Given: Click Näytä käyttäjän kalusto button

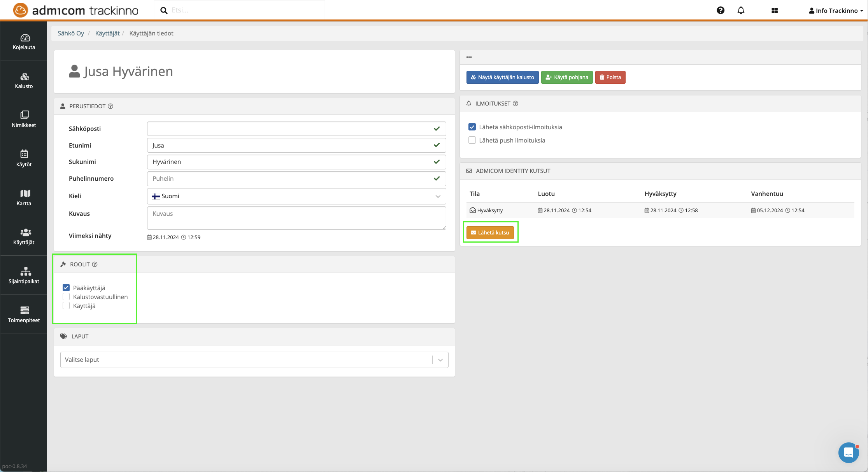Looking at the screenshot, I should [x=502, y=77].
